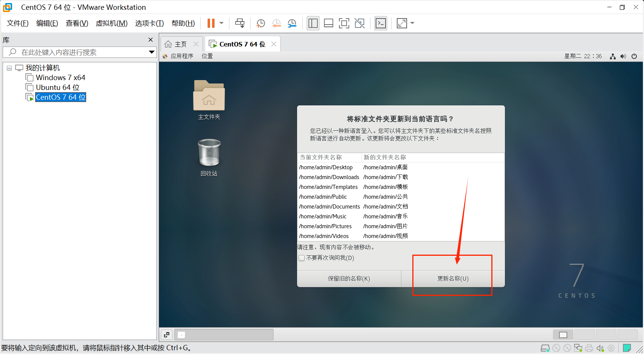Select the /home/admin/Downloads row
This screenshot has width=644, height=354.
click(401, 177)
